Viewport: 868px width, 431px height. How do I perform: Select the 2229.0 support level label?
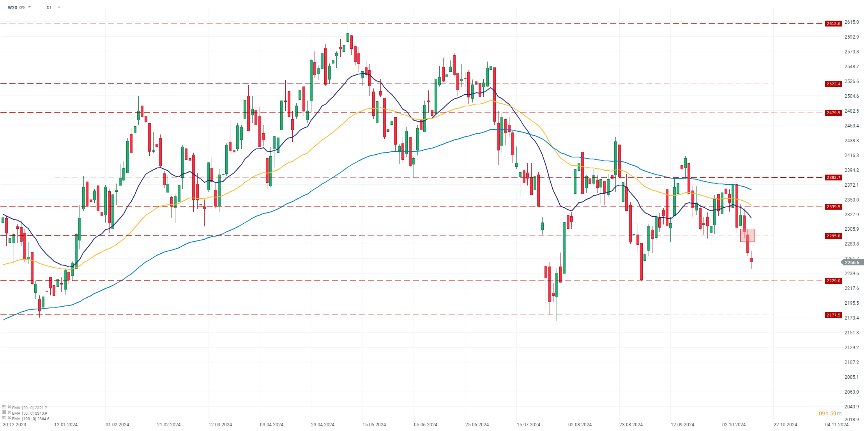pos(833,281)
